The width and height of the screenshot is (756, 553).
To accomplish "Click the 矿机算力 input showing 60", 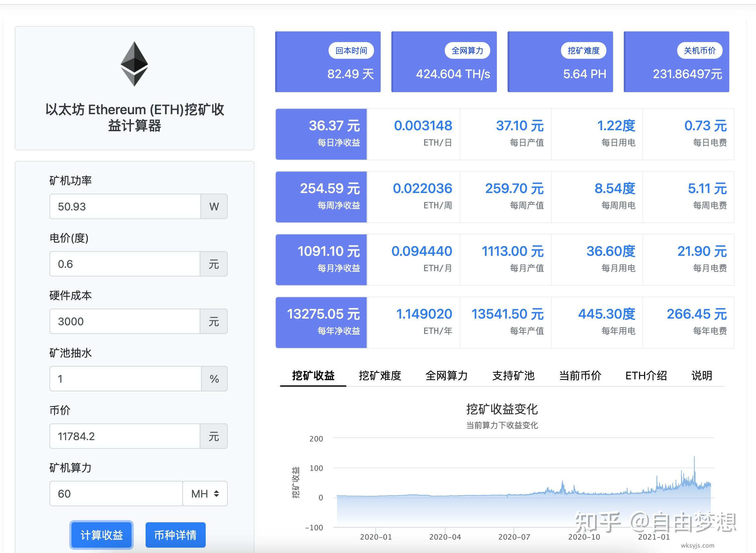I will coord(116,494).
